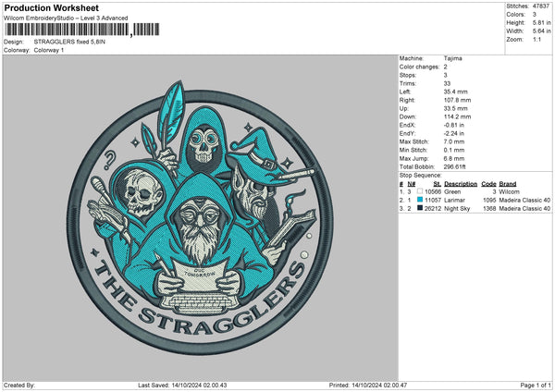Click the stitches count '47837'
The image size is (555, 392).
coord(541,6)
